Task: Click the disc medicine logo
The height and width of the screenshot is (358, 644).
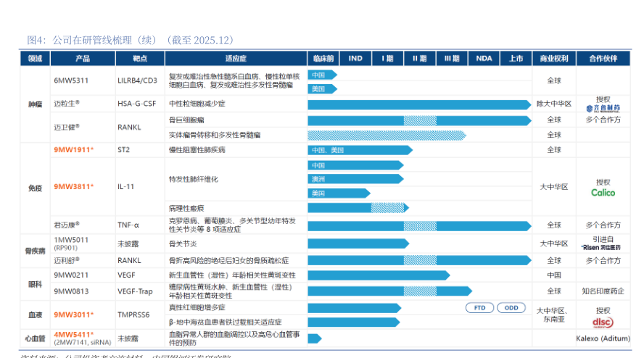Action: coord(602,322)
